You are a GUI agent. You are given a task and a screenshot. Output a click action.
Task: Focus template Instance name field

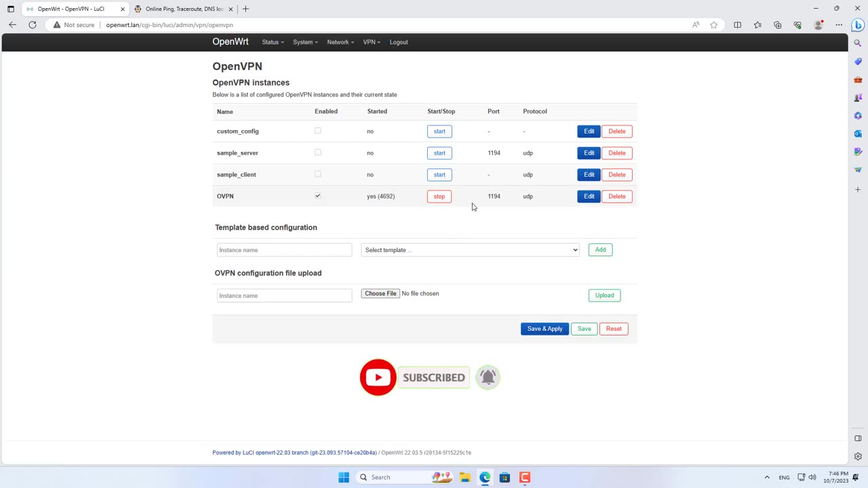(x=284, y=250)
